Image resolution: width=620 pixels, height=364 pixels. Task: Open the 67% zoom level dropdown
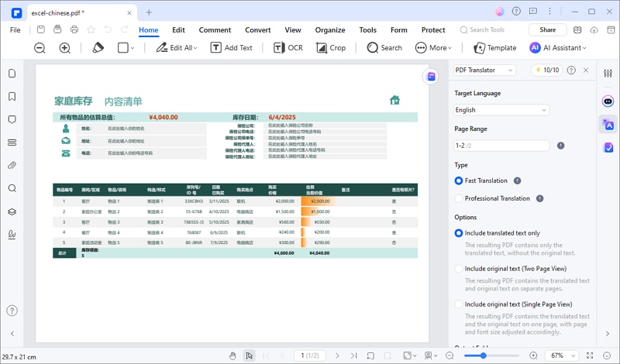tap(561, 355)
